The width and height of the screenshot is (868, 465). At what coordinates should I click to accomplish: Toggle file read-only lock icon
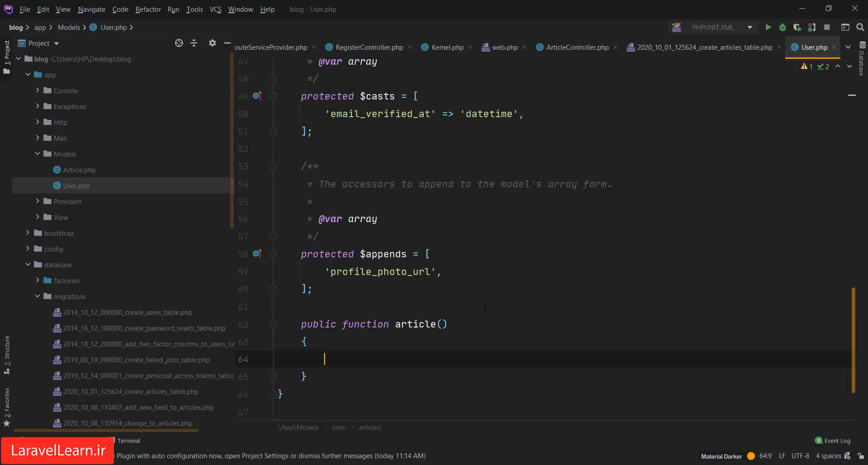click(861, 456)
